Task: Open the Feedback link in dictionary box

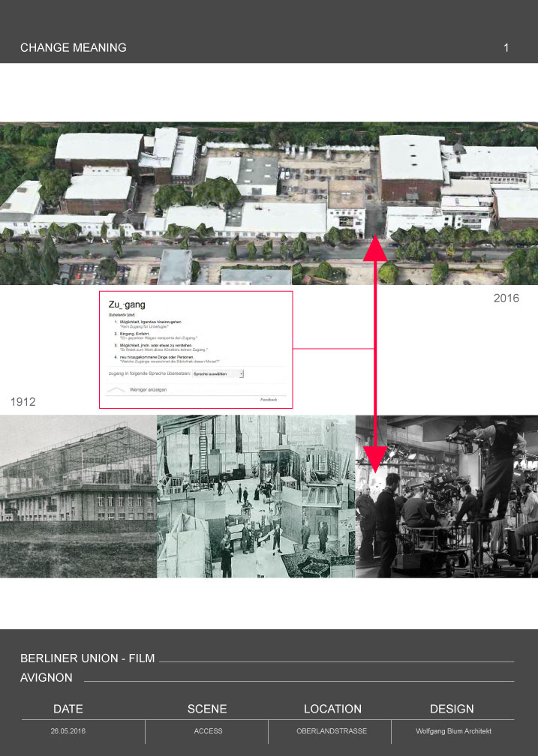Action: coord(268,400)
